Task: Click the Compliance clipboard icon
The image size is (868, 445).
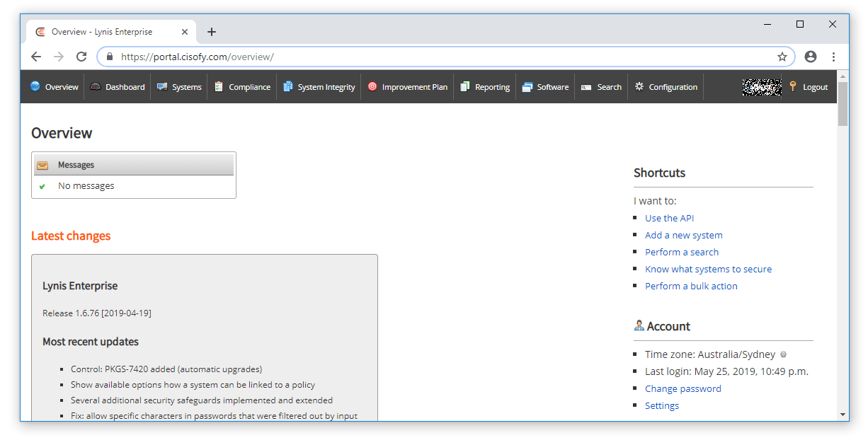Action: coord(219,86)
